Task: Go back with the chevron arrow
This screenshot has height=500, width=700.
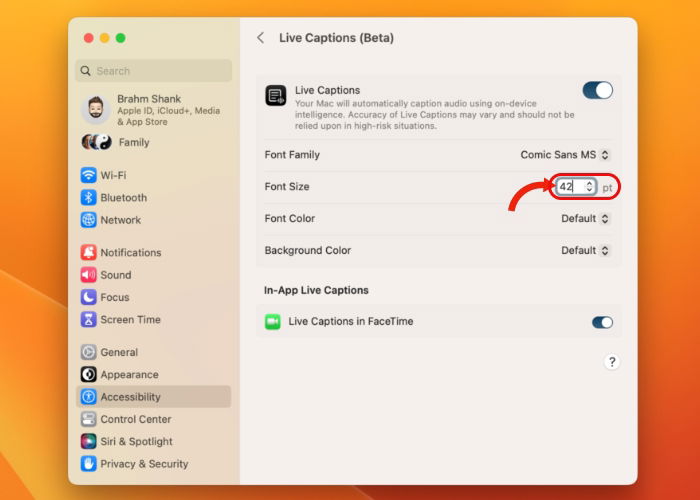Action: [x=261, y=38]
